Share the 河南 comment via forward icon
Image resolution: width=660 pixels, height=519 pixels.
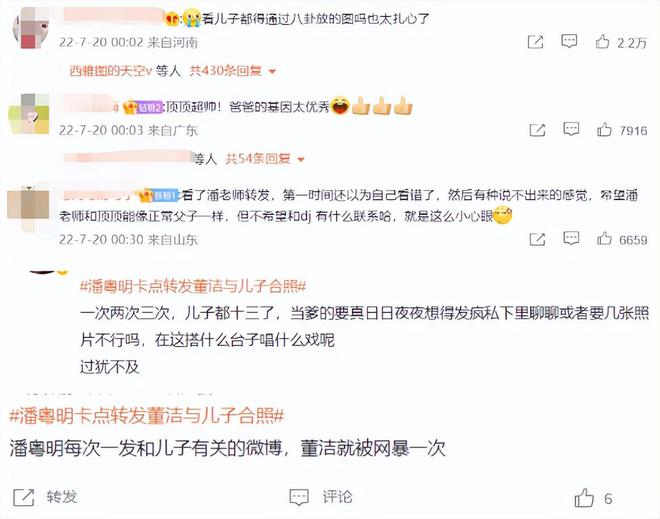click(x=535, y=42)
